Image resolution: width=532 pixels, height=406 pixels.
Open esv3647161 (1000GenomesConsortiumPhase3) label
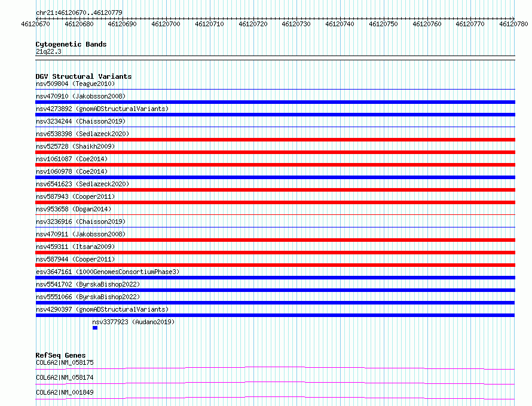pyautogui.click(x=108, y=272)
